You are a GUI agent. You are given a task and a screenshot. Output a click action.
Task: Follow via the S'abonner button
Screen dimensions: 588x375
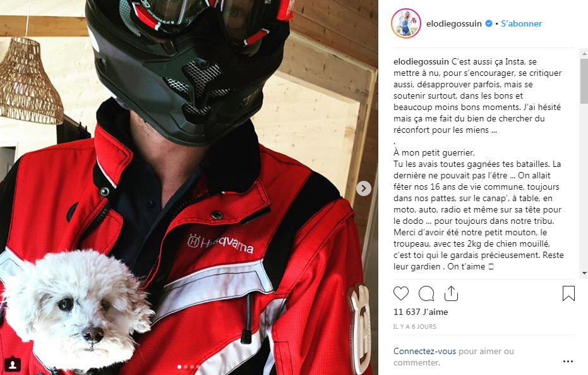521,23
